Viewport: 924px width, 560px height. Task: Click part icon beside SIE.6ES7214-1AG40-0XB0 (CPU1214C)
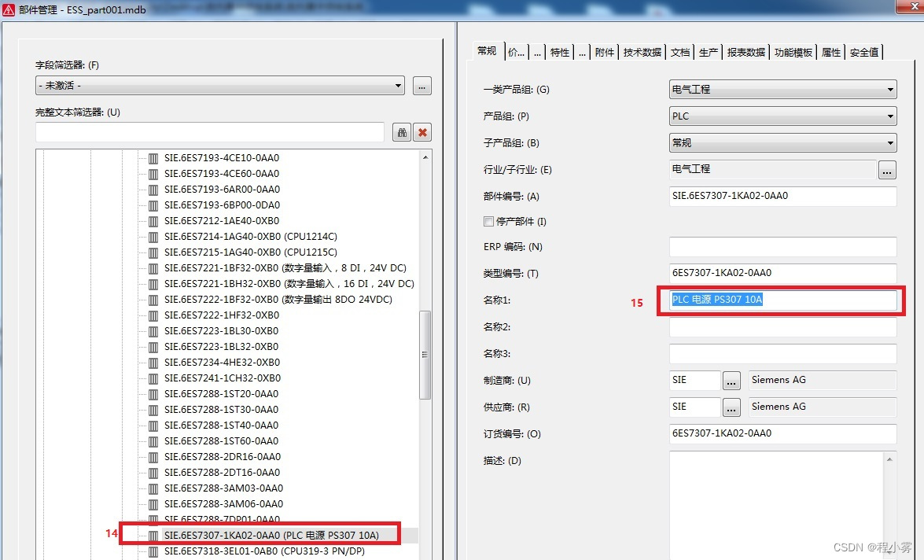point(153,236)
